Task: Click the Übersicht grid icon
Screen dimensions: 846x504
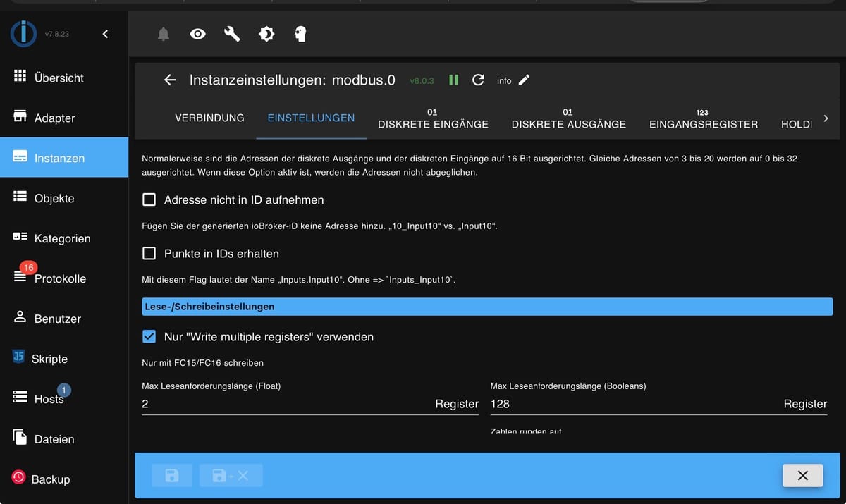Action: [20, 75]
